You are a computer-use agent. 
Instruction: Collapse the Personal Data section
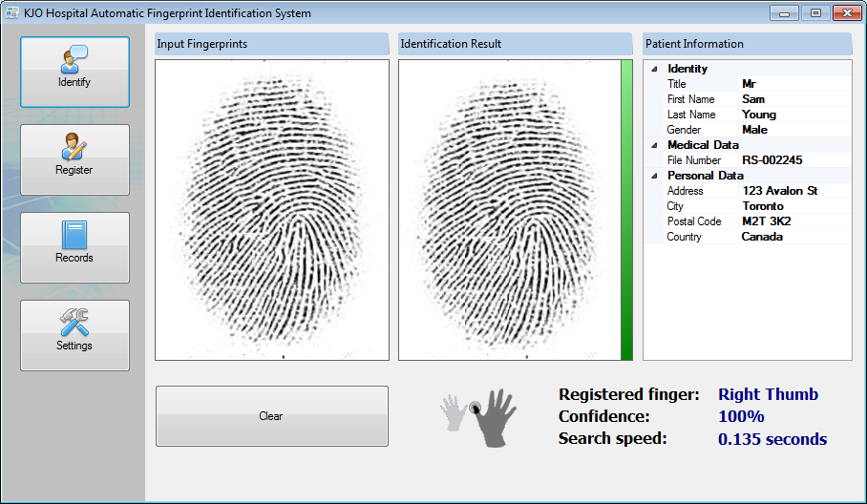point(654,176)
